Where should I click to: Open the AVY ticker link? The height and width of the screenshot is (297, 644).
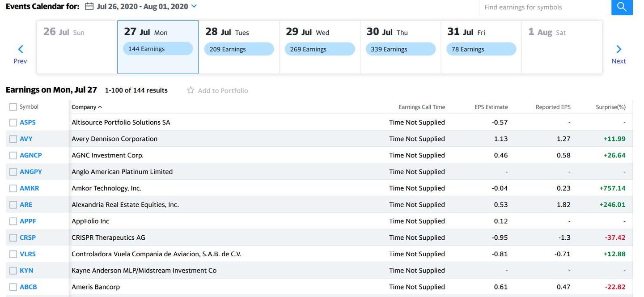(x=26, y=139)
